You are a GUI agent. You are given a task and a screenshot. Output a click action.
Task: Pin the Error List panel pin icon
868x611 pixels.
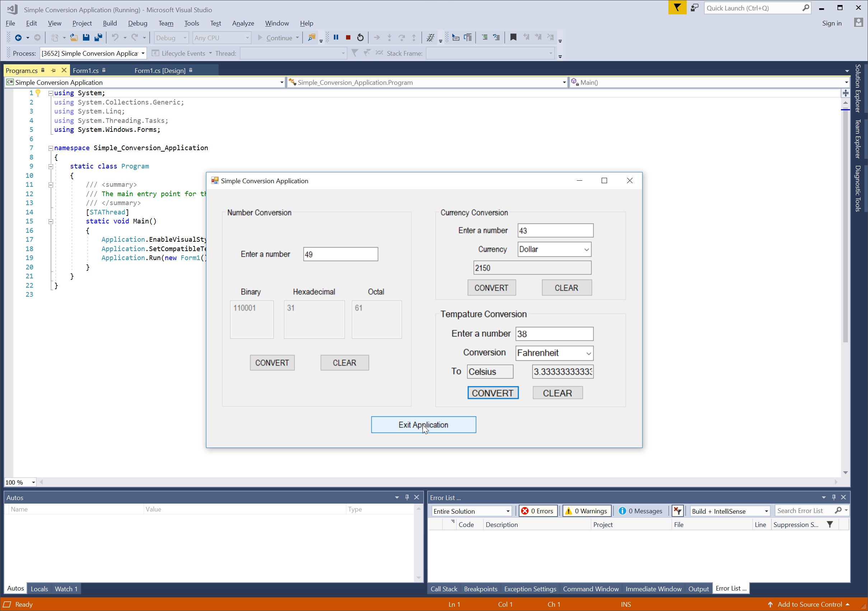coord(834,497)
